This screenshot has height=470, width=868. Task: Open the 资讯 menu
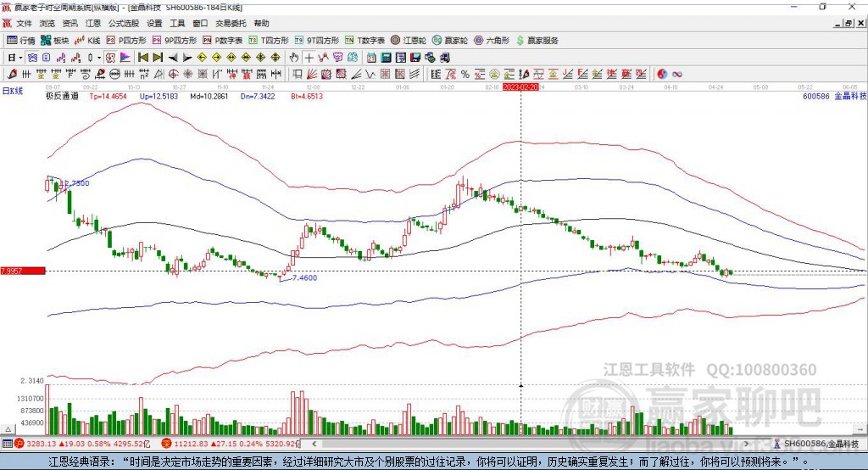tap(70, 23)
